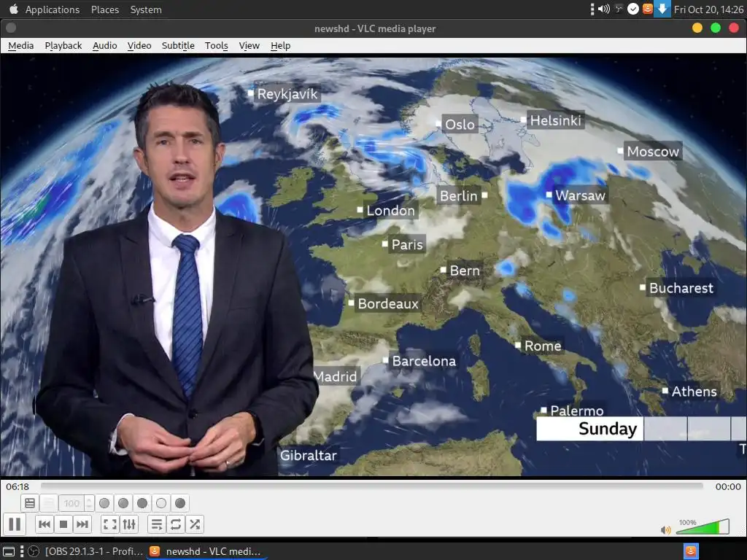Toggle loop repeat mode
747x560 pixels.
click(x=175, y=524)
